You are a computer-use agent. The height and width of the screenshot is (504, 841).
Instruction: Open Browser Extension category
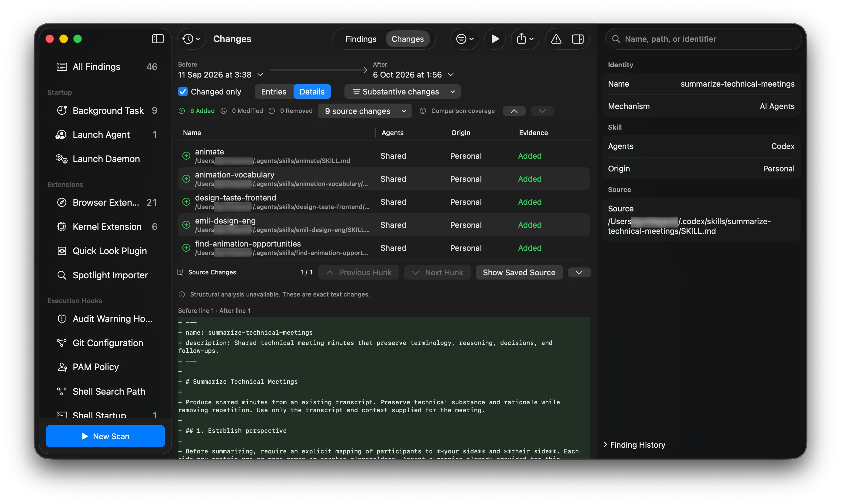coord(106,202)
